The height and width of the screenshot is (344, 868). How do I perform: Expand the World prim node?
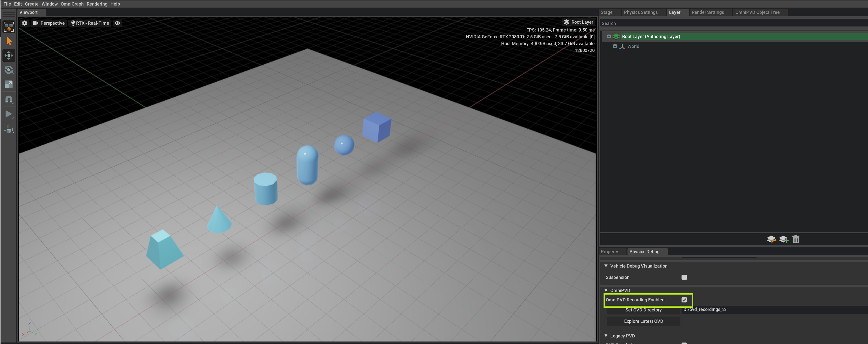615,46
